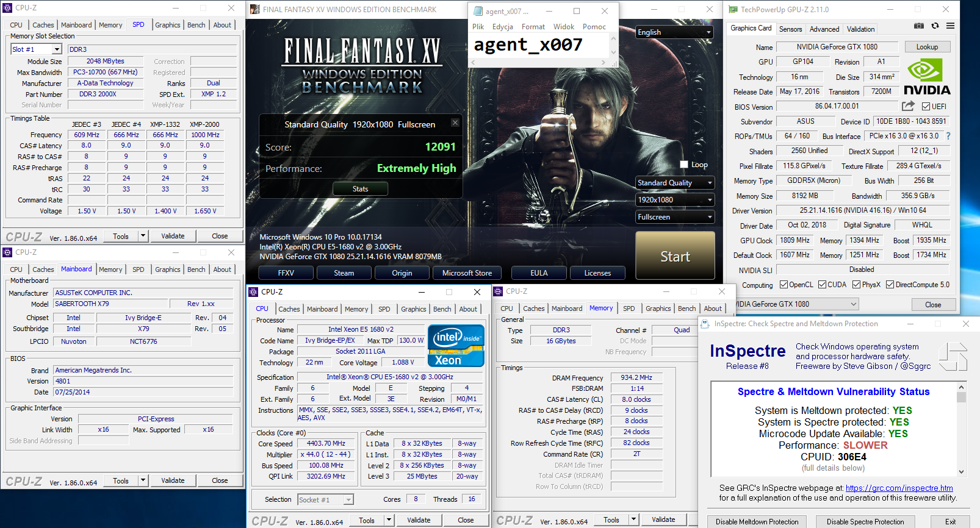This screenshot has height=528, width=980.
Task: Click the NVIDIA logo in GPU-Z
Action: pyautogui.click(x=927, y=77)
